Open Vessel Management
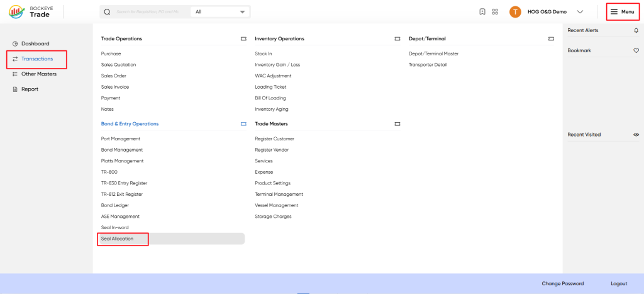 coord(277,206)
